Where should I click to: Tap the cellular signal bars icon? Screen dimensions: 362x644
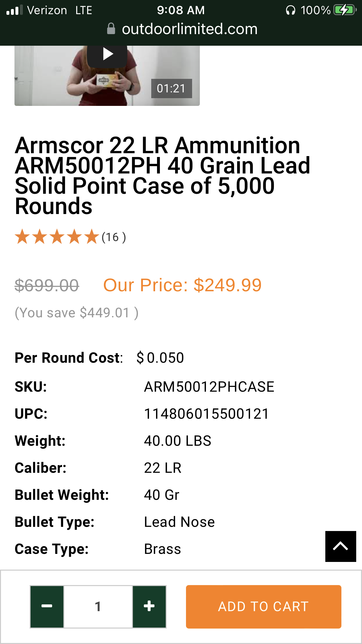[14, 10]
